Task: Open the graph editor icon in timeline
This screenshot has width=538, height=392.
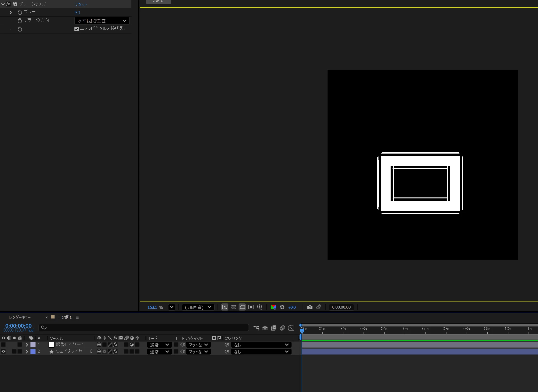Action: tap(291, 328)
